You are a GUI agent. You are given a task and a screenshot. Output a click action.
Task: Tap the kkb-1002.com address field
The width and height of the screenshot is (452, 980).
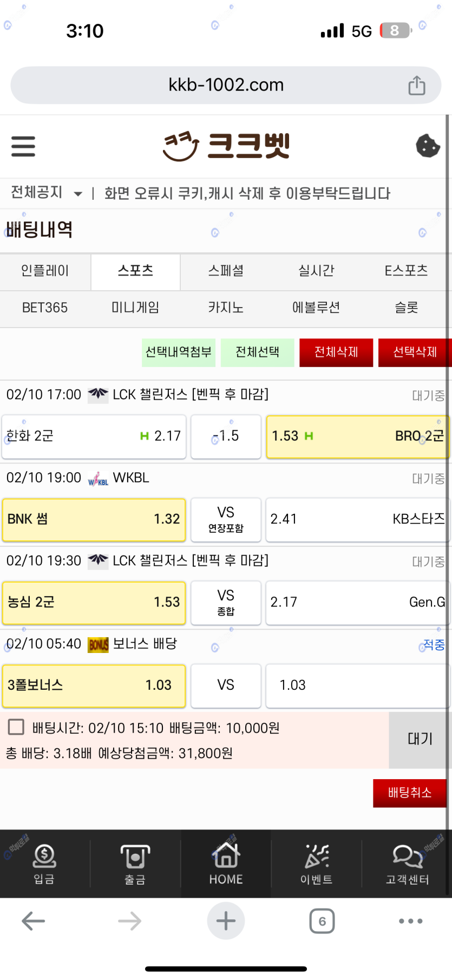[x=226, y=85]
